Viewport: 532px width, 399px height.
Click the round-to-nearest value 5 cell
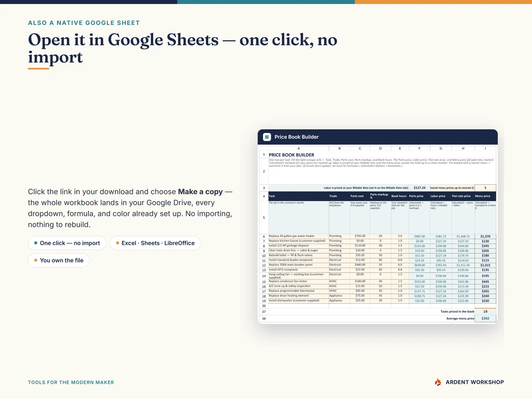pyautogui.click(x=485, y=188)
